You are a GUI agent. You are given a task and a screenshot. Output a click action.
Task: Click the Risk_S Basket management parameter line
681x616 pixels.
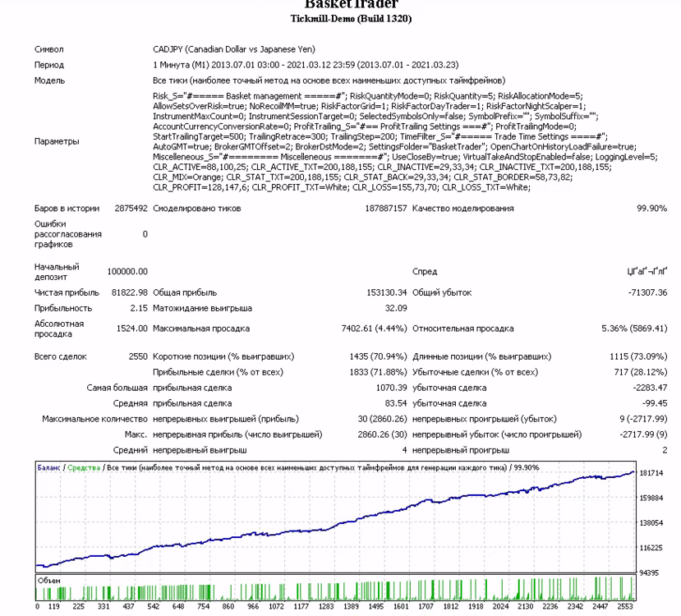tap(368, 96)
